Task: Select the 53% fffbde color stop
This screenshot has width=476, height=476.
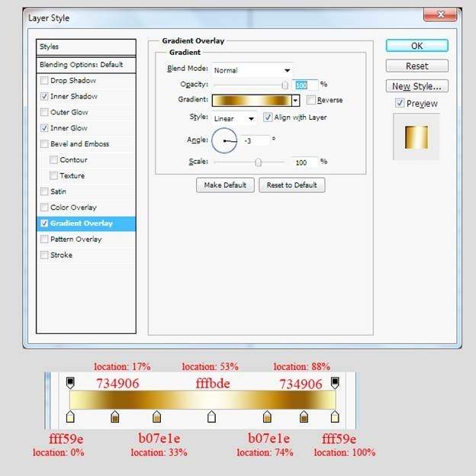Action: click(x=212, y=416)
